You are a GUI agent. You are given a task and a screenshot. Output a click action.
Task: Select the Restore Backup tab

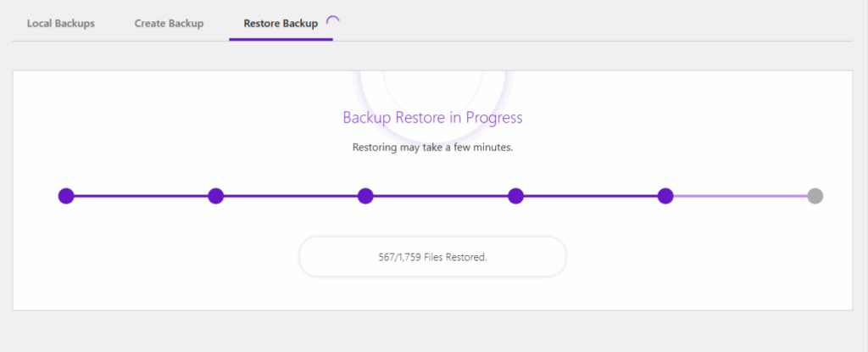(280, 23)
